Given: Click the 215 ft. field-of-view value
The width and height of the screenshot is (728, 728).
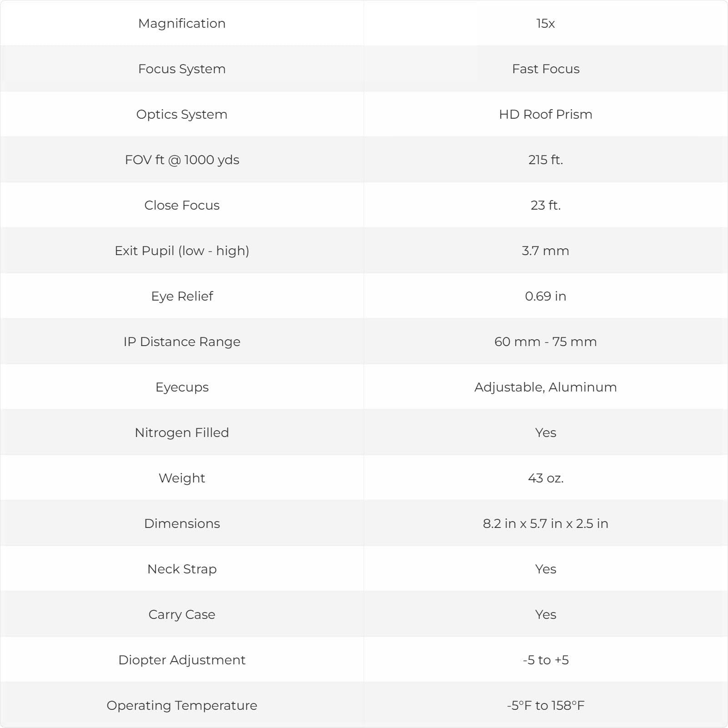Looking at the screenshot, I should (x=546, y=160).
